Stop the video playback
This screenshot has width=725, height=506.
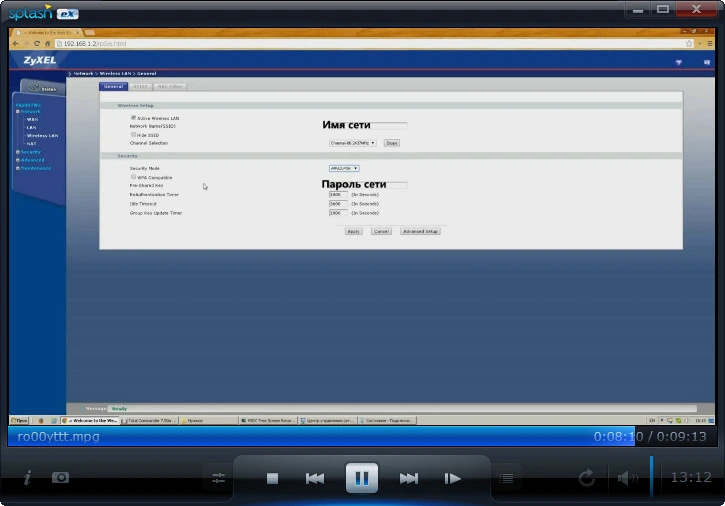pos(272,478)
